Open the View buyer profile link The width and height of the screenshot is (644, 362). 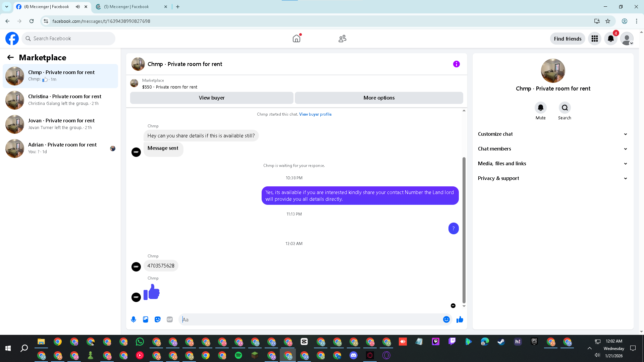click(315, 114)
